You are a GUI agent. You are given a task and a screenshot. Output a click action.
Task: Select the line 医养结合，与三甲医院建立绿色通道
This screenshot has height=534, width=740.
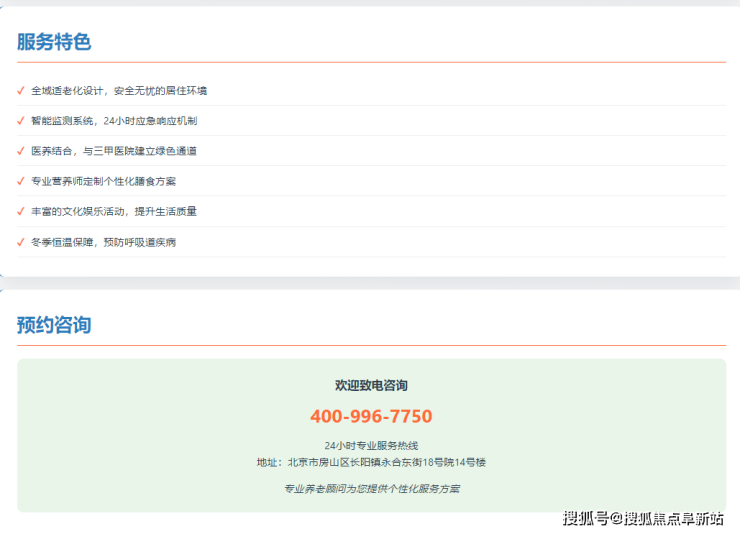pos(114,151)
